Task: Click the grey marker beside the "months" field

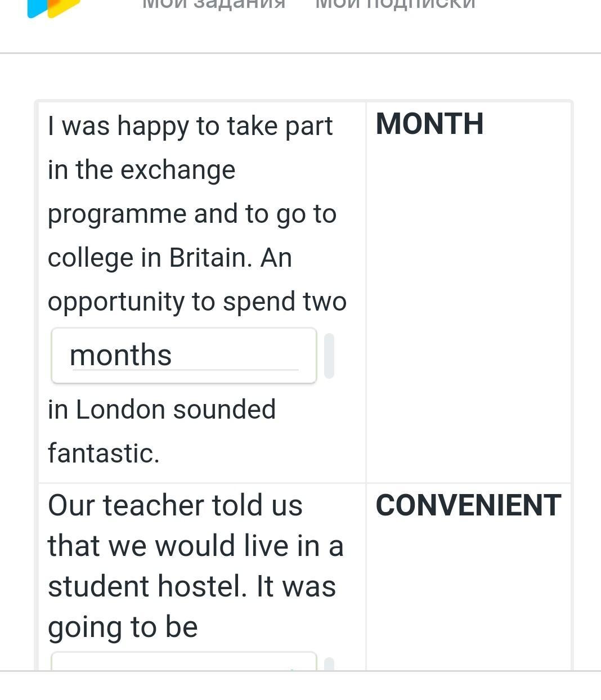Action: [329, 356]
